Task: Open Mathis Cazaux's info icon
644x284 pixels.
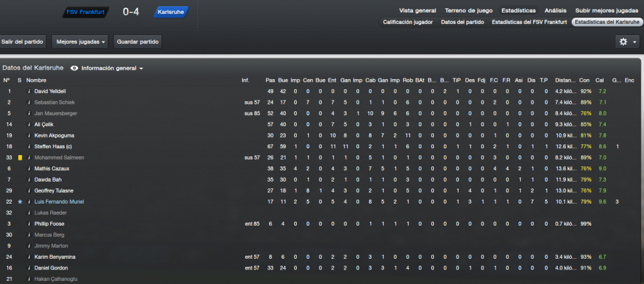Action: point(29,168)
